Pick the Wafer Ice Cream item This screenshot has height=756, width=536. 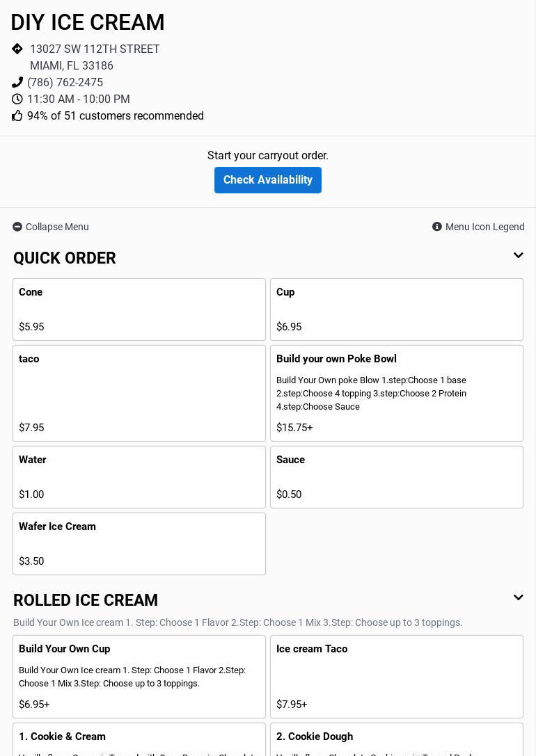click(139, 544)
